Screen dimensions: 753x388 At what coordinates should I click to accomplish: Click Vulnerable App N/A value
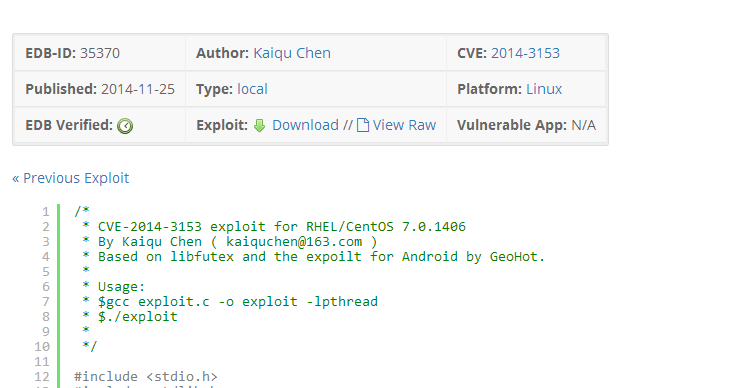(583, 125)
